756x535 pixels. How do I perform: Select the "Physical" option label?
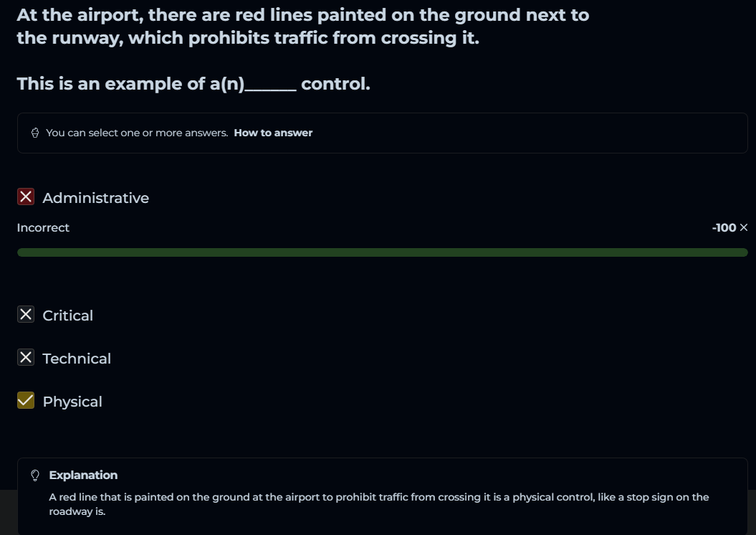(x=72, y=402)
